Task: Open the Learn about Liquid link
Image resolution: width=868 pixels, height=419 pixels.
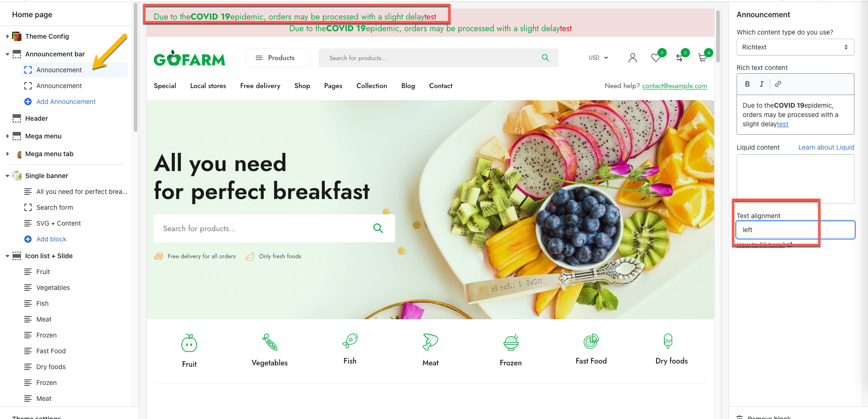Action: (x=826, y=147)
